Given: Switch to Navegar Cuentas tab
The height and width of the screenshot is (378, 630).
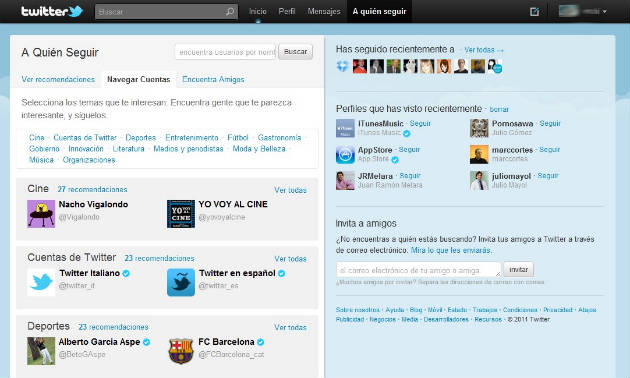Looking at the screenshot, I should [139, 79].
